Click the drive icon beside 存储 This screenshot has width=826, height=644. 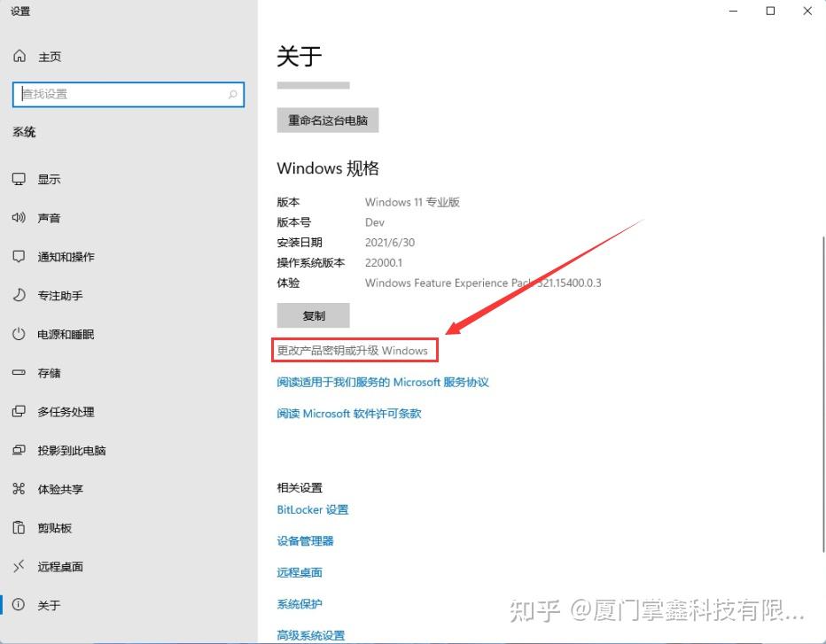pyautogui.click(x=19, y=372)
